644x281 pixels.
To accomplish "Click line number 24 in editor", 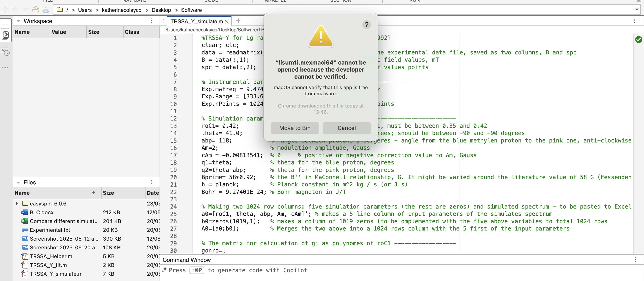I will click(173, 207).
